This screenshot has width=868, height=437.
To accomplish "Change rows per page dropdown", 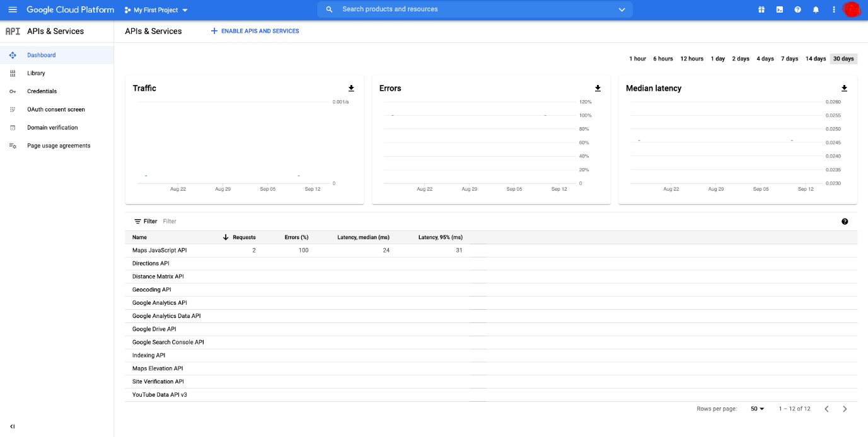I will tap(757, 409).
